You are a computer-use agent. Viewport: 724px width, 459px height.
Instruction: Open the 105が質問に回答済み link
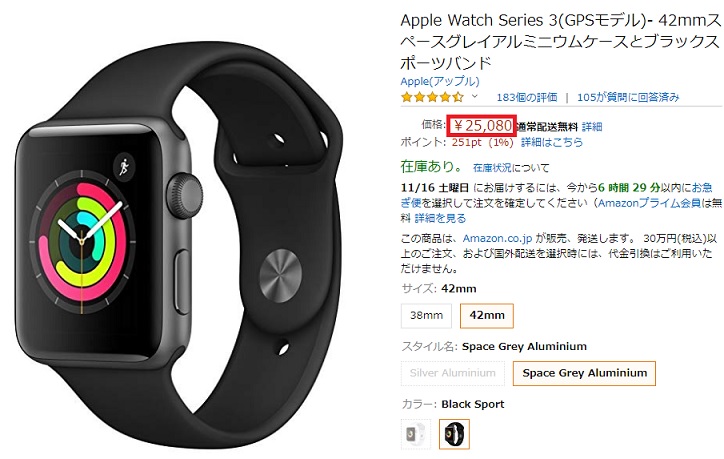click(x=628, y=97)
